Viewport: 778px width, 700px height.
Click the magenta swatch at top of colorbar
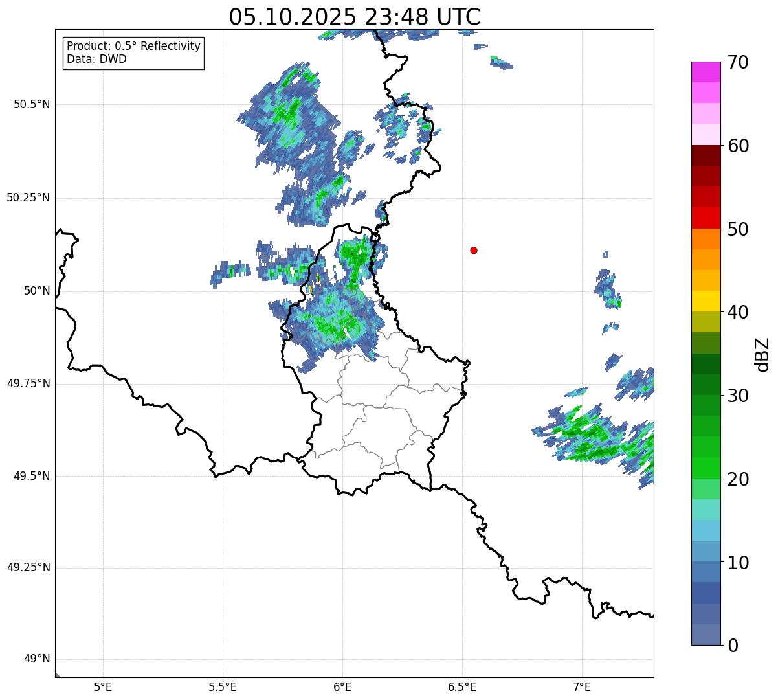pos(706,72)
